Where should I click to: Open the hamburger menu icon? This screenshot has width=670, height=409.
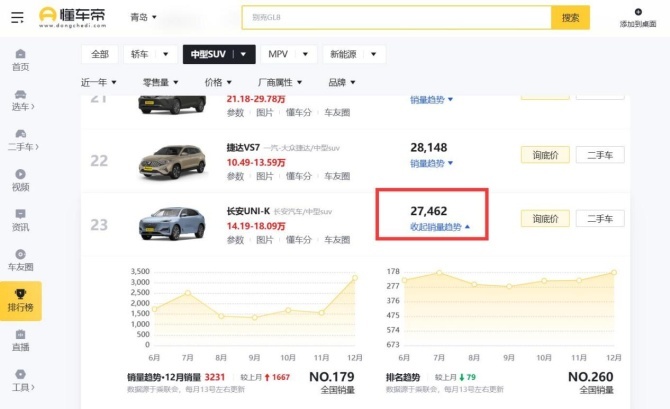17,18
